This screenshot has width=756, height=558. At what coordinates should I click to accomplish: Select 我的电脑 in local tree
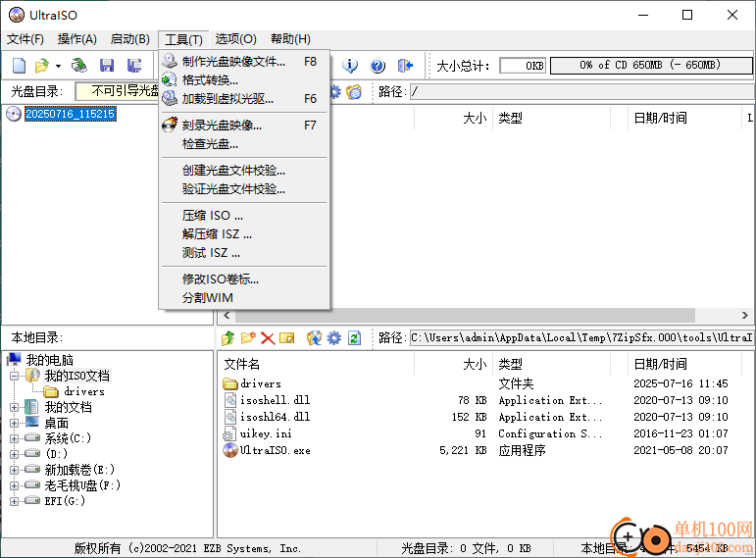(49, 360)
